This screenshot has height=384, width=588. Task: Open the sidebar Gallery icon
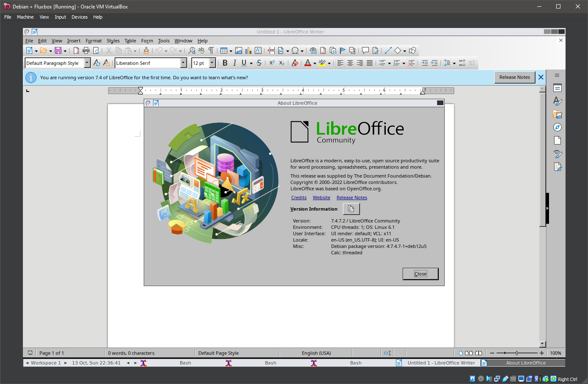pos(557,114)
